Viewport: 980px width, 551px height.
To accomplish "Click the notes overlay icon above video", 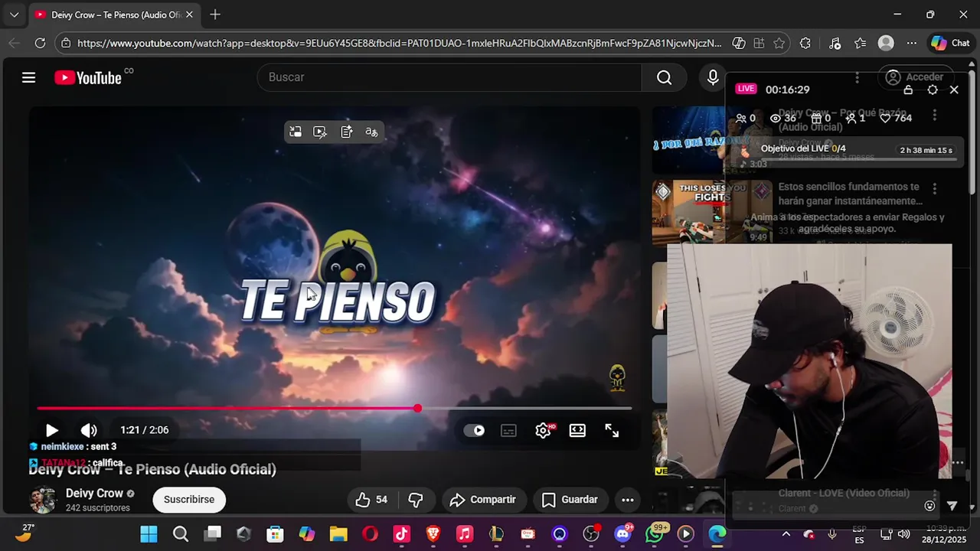I will point(346,132).
